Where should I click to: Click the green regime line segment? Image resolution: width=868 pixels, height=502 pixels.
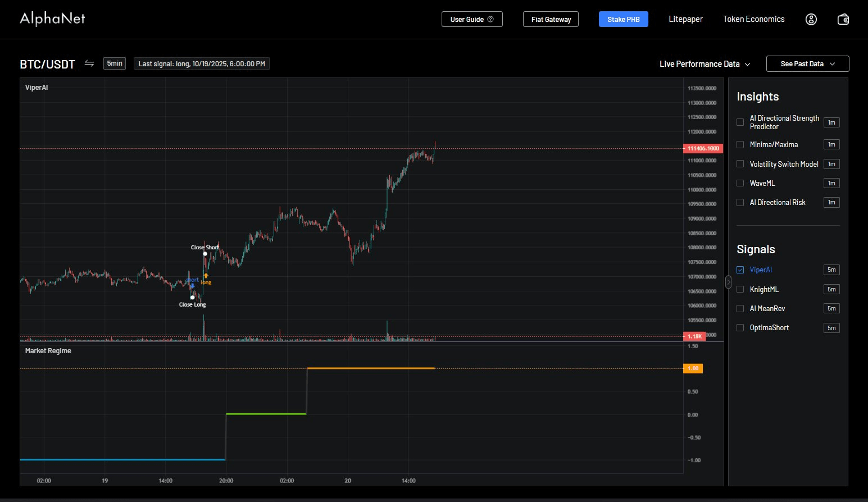pyautogui.click(x=266, y=414)
